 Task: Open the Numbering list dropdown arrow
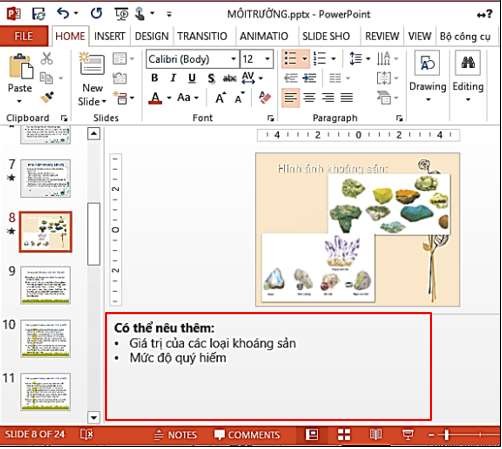[334, 59]
